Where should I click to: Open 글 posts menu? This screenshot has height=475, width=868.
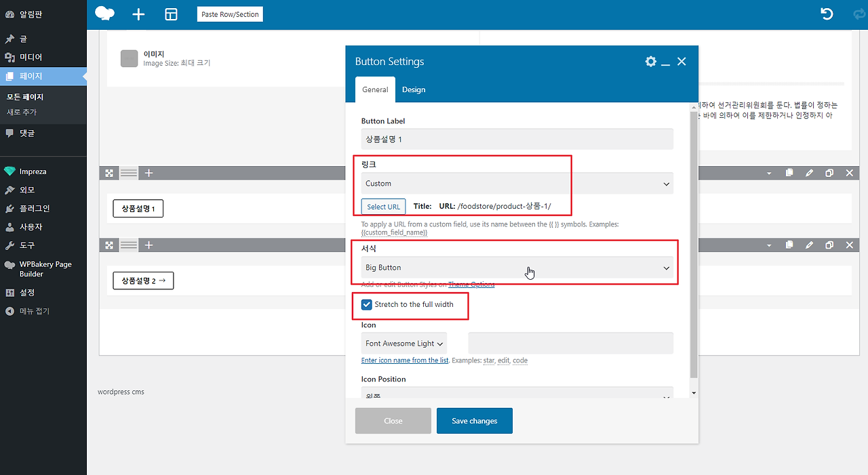click(x=43, y=39)
